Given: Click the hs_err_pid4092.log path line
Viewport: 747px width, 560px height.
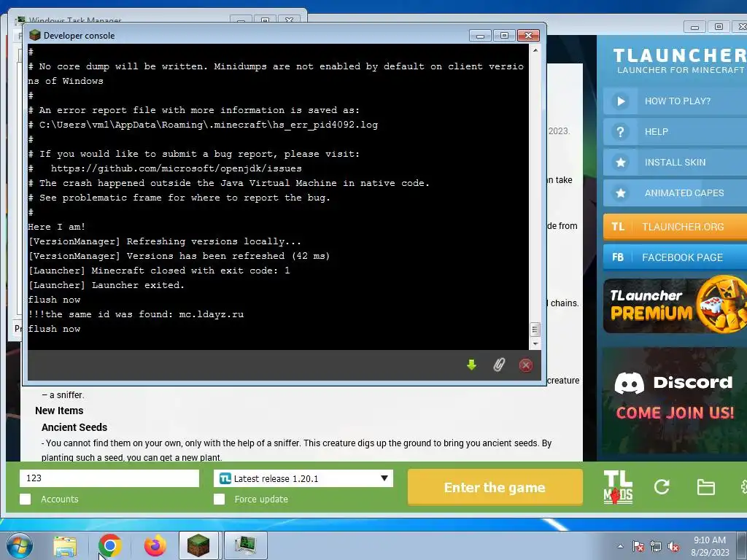Looking at the screenshot, I should 203,125.
